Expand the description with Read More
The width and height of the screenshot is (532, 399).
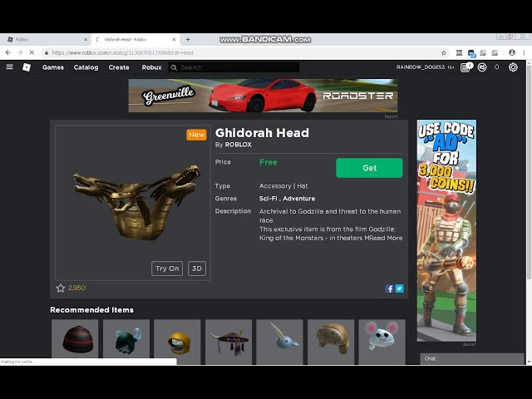(x=387, y=238)
